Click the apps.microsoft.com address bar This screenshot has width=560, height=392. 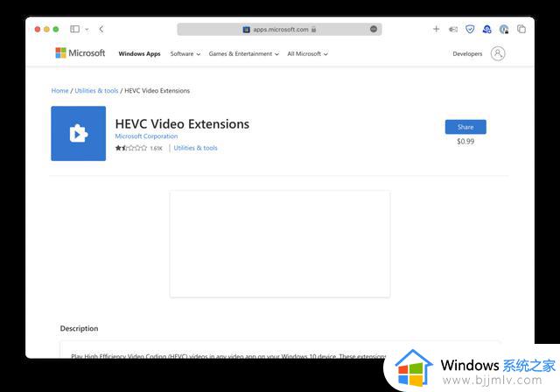[279, 29]
